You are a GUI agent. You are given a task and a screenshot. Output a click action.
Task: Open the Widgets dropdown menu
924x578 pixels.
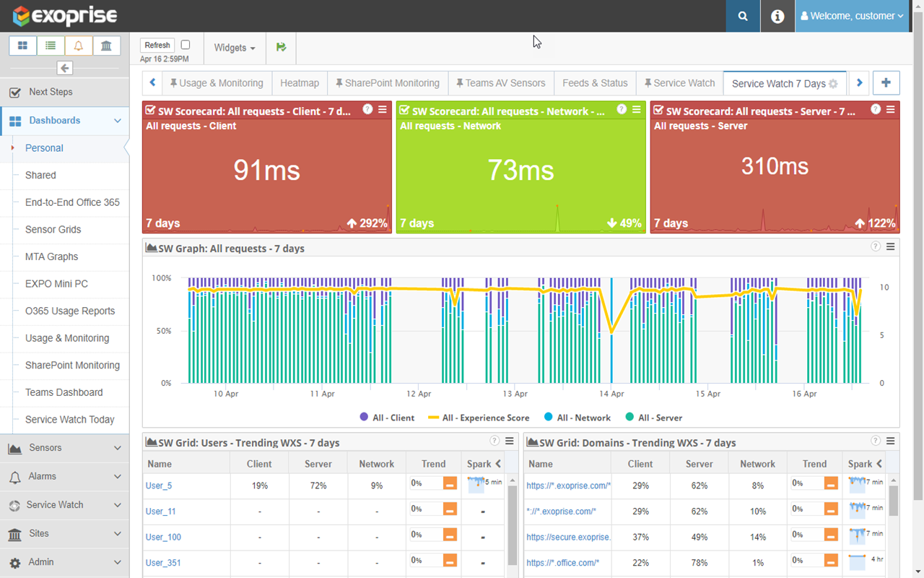[x=235, y=48]
